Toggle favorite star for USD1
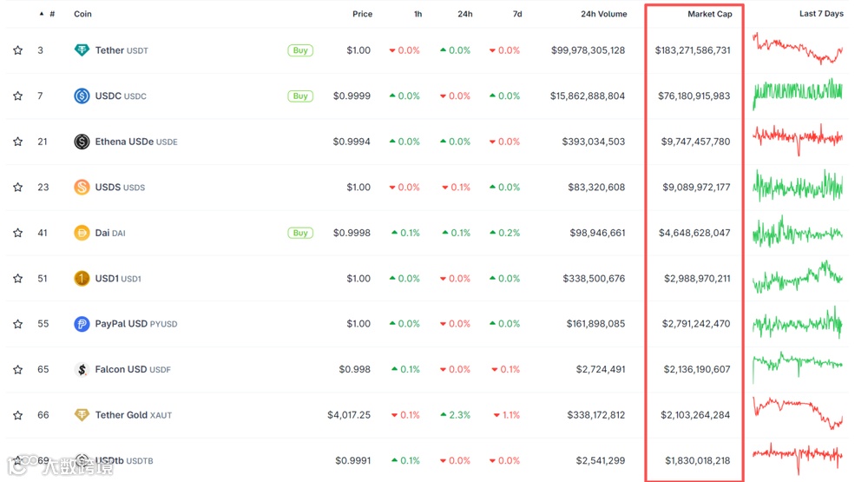 [17, 278]
